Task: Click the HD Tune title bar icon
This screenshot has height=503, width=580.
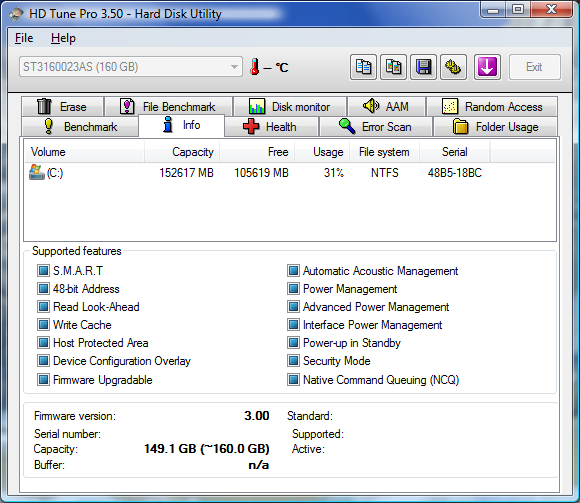Action: tap(16, 14)
